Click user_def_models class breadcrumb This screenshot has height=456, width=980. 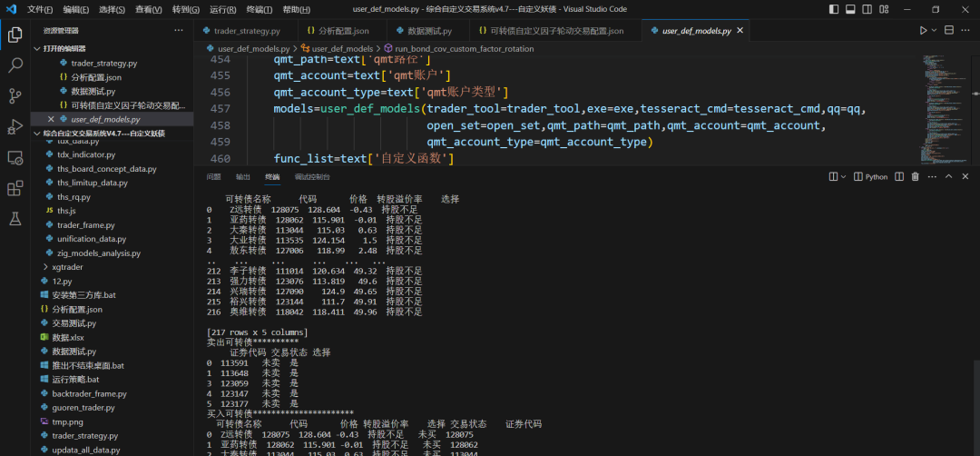coord(338,48)
